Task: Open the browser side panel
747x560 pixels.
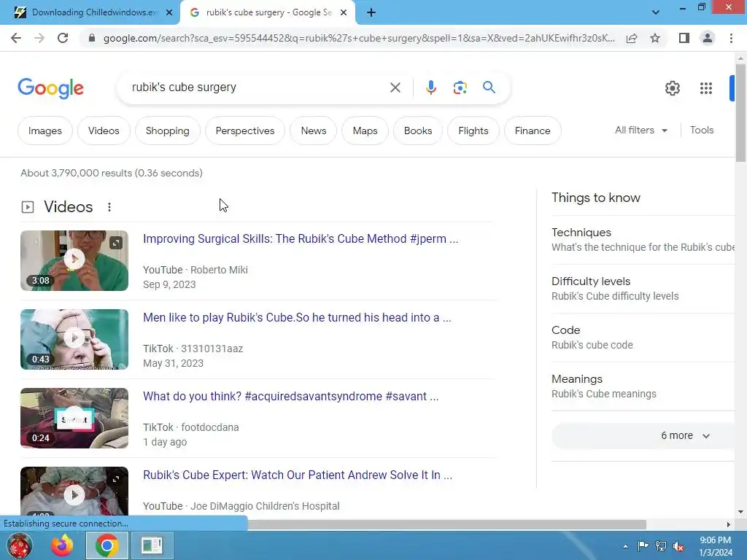Action: 684,38
